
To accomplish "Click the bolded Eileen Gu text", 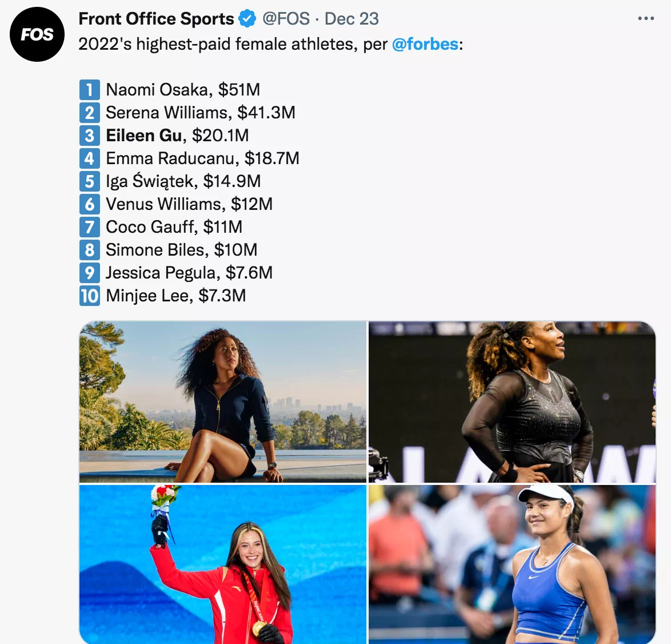I will coord(144,136).
